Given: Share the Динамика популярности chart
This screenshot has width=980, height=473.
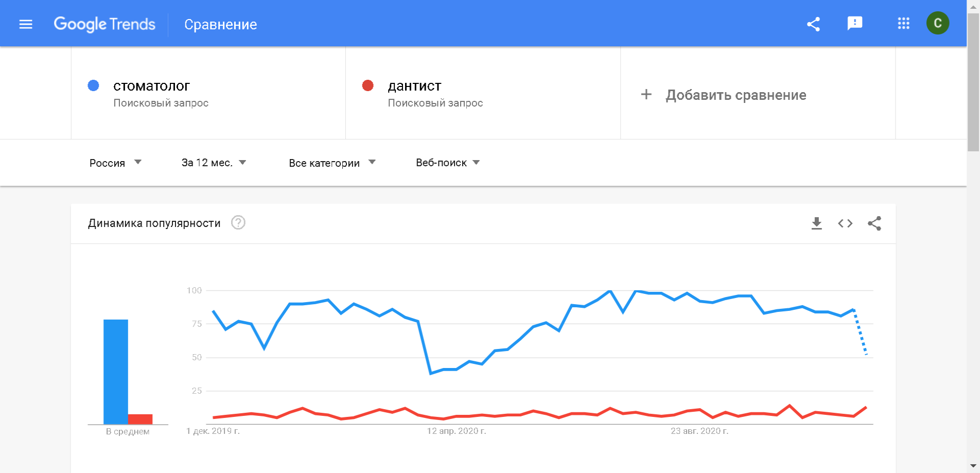Looking at the screenshot, I should 874,223.
